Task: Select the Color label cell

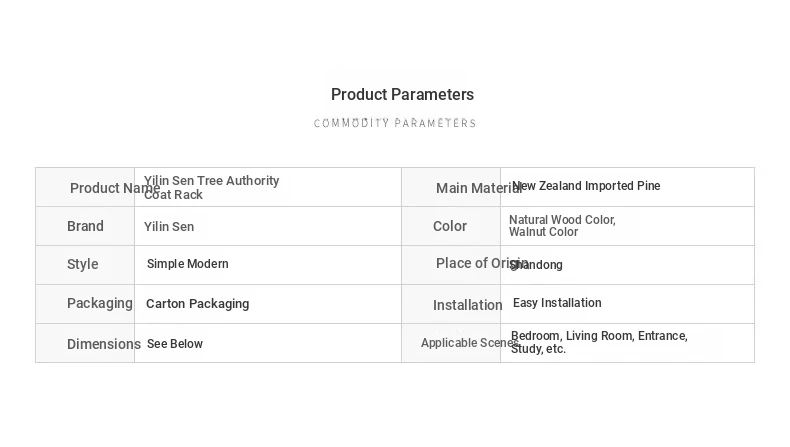Action: point(450,226)
